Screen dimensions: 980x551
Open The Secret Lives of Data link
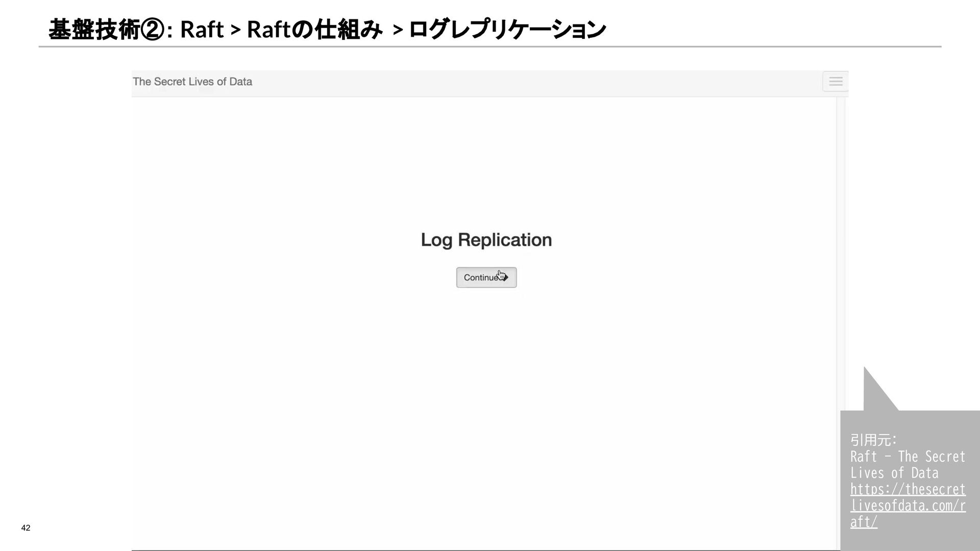pos(192,82)
